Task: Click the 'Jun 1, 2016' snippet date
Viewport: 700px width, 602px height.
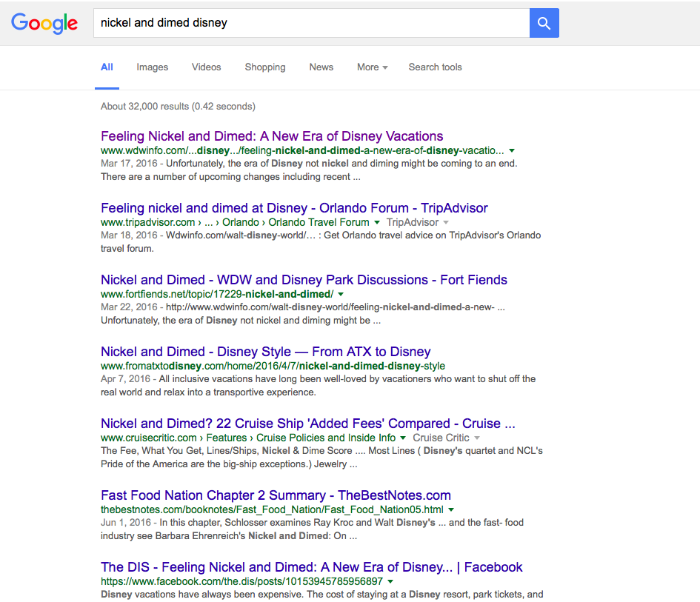Action: pyautogui.click(x=126, y=523)
